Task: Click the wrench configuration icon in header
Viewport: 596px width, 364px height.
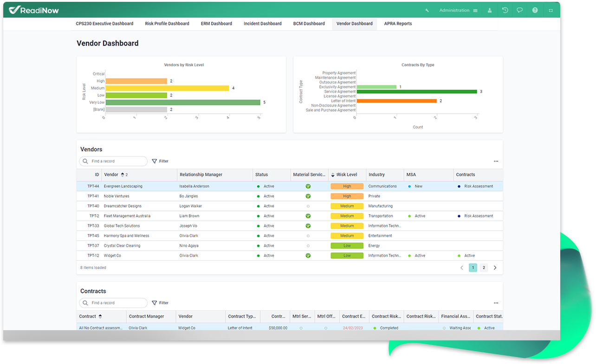Action: 427,10
